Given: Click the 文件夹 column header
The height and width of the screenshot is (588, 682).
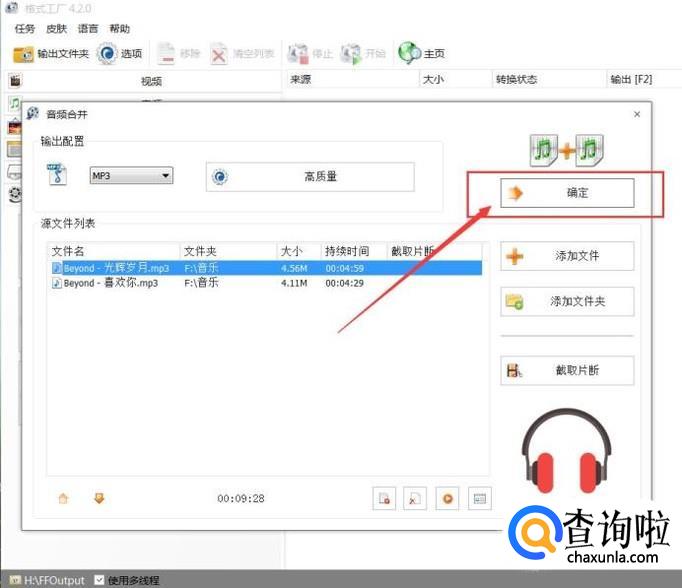Looking at the screenshot, I should tap(229, 251).
